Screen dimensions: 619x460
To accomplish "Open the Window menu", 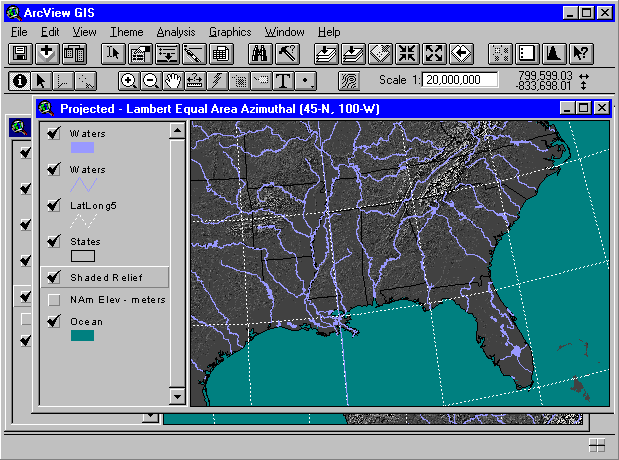I will (284, 32).
